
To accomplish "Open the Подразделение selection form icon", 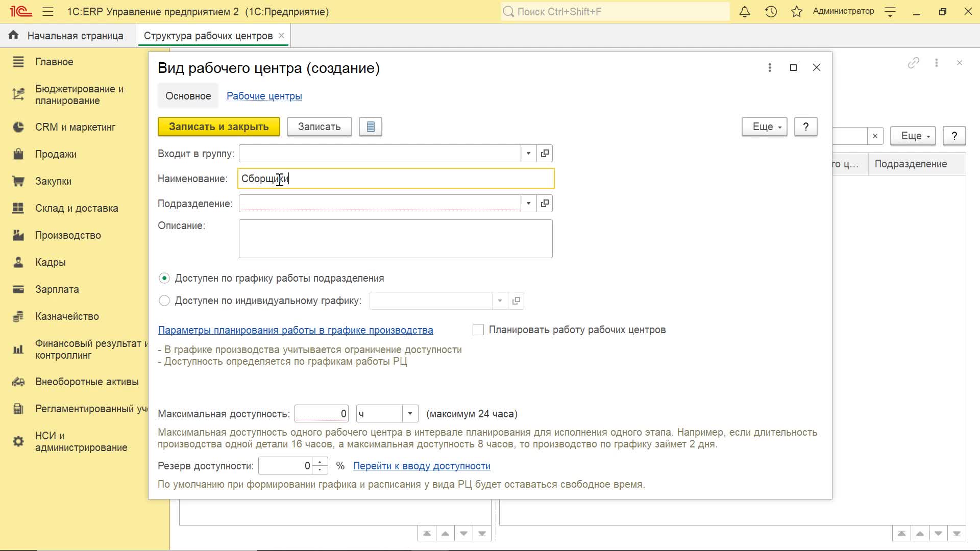I will [x=545, y=204].
